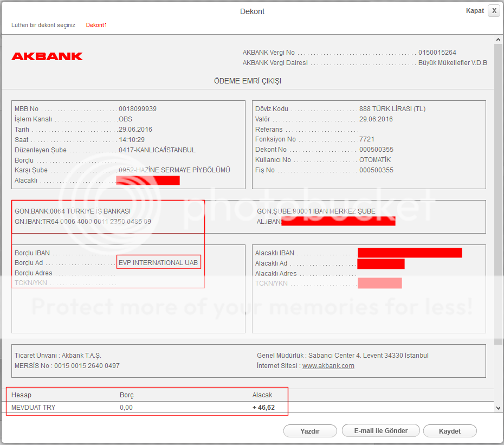Click the Döviz Kodu value 888 TÜRK LİRASI

tap(392, 109)
